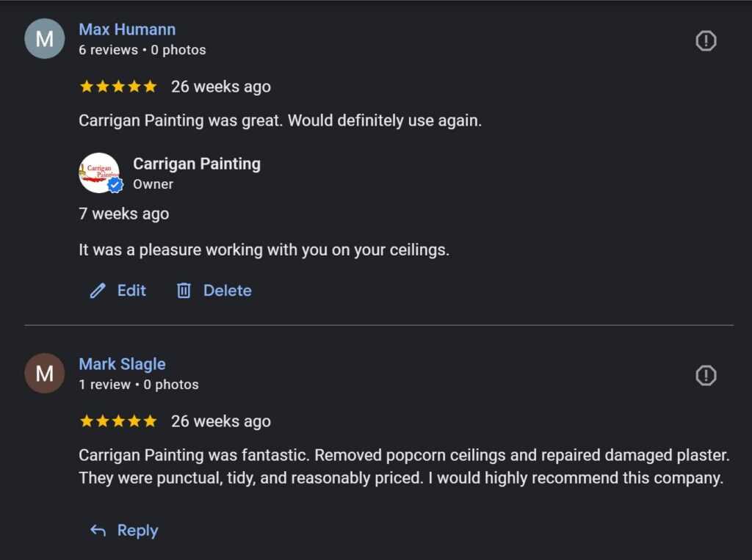Click '7 weeks ago' on the owner response

tap(123, 214)
